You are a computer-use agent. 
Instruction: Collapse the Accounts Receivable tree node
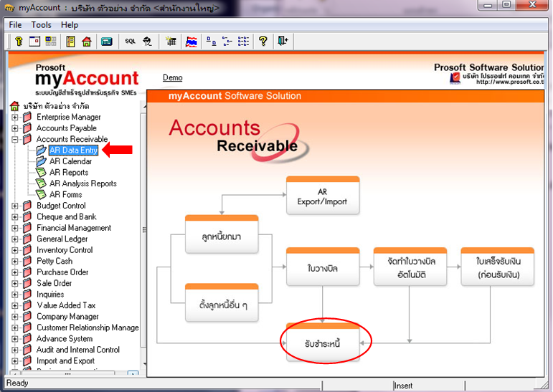(x=15, y=139)
